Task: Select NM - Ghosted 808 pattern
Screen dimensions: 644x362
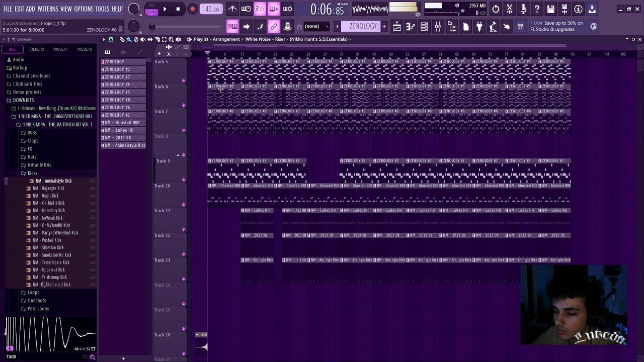Action: click(x=123, y=122)
